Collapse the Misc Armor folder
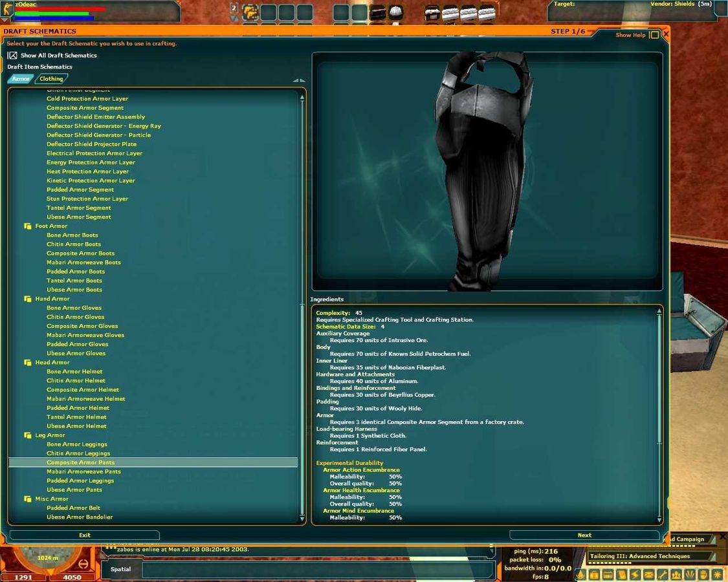Screen dimensions: 728x582 (28, 499)
